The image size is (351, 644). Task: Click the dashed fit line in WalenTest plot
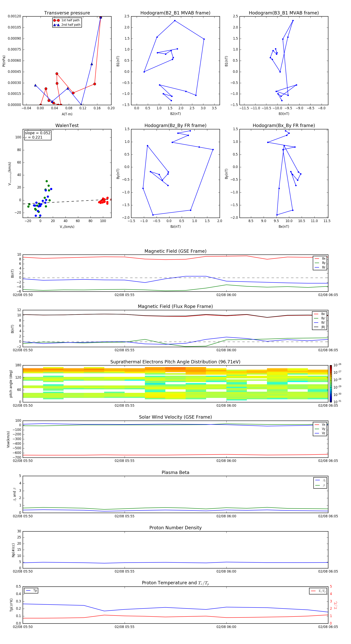pyautogui.click(x=67, y=202)
